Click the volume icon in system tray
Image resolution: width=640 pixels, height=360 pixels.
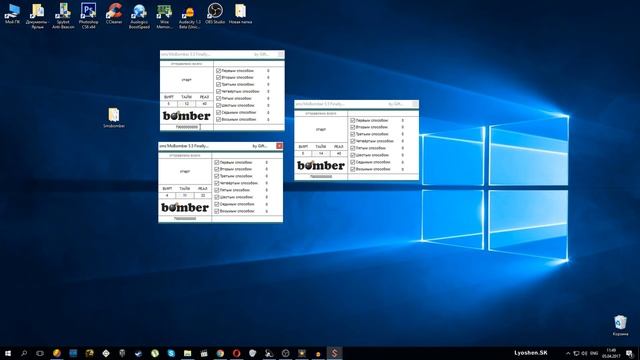point(584,353)
